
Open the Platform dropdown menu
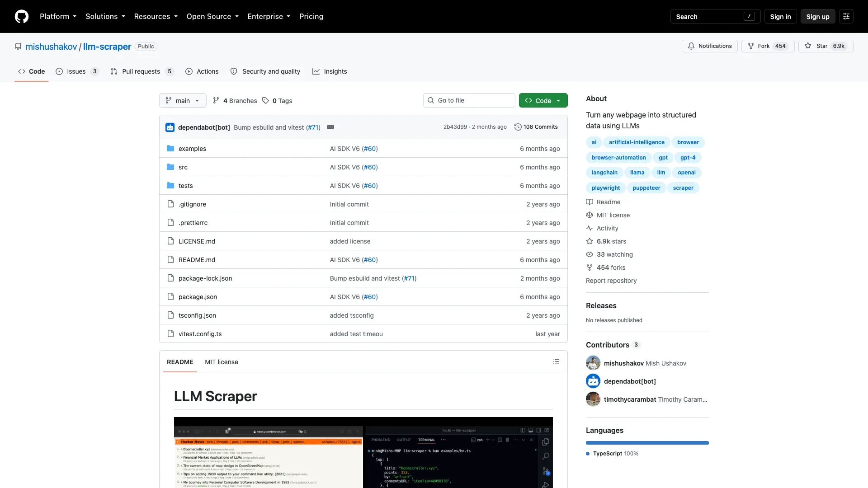[58, 16]
